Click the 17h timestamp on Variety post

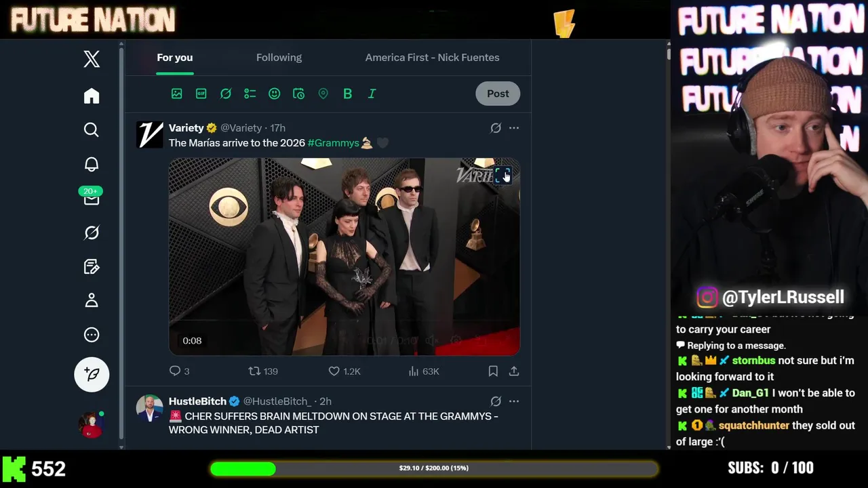point(278,127)
